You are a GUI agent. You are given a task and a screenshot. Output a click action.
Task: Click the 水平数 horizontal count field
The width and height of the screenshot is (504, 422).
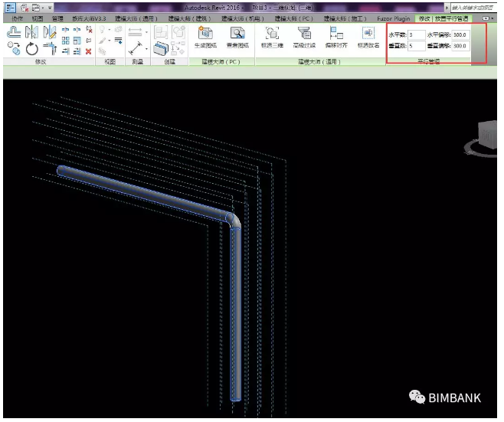tap(416, 34)
